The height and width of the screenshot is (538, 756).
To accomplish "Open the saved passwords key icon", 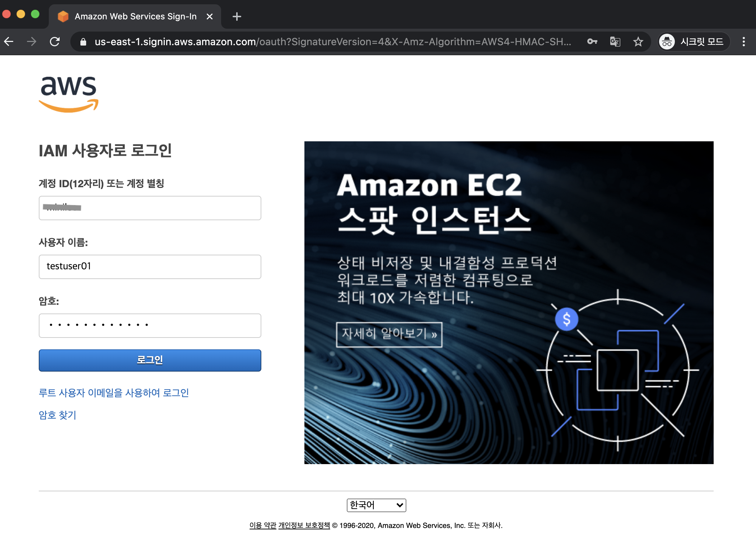I will click(592, 42).
